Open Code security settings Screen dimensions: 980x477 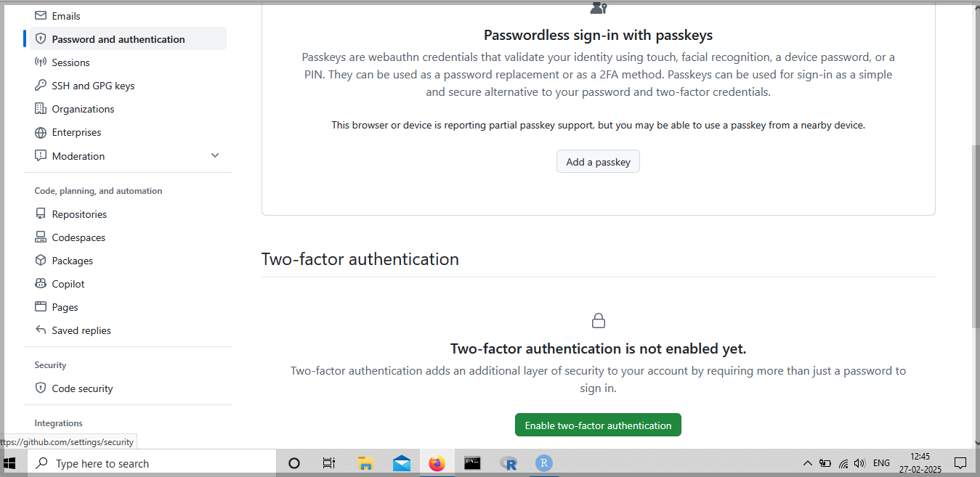click(x=82, y=388)
